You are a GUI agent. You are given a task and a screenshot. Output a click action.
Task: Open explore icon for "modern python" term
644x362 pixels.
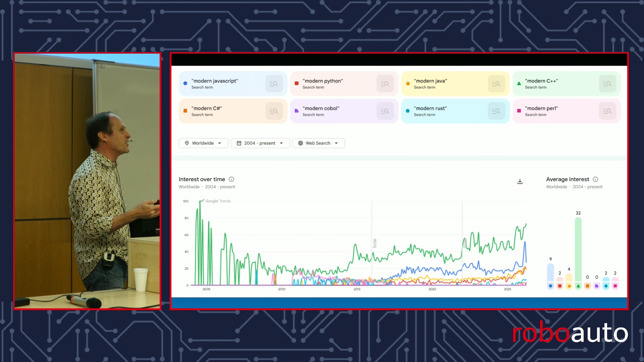click(385, 84)
